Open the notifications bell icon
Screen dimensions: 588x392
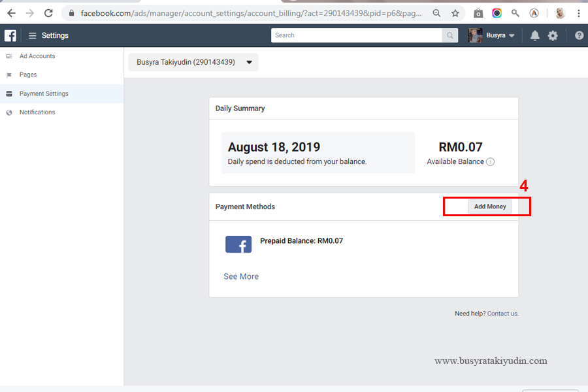[x=534, y=35]
